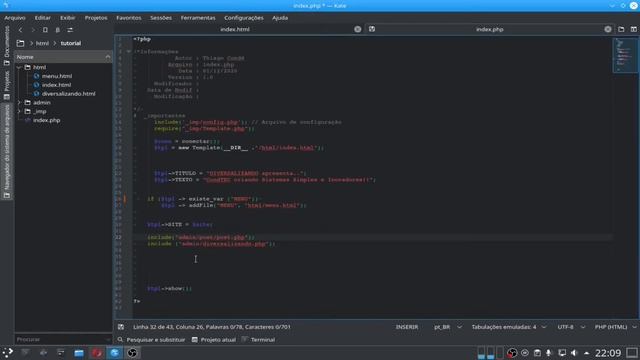Open the Configurações menu
The height and width of the screenshot is (360, 640).
pos(244,18)
